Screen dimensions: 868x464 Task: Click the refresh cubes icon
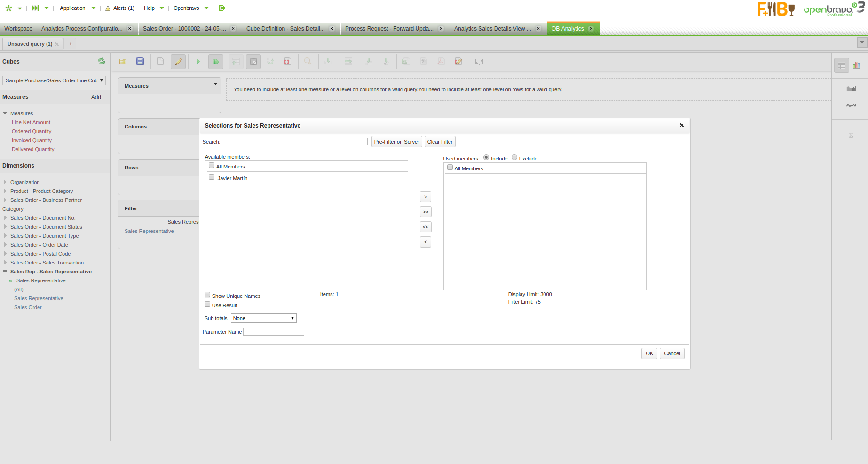pos(102,61)
